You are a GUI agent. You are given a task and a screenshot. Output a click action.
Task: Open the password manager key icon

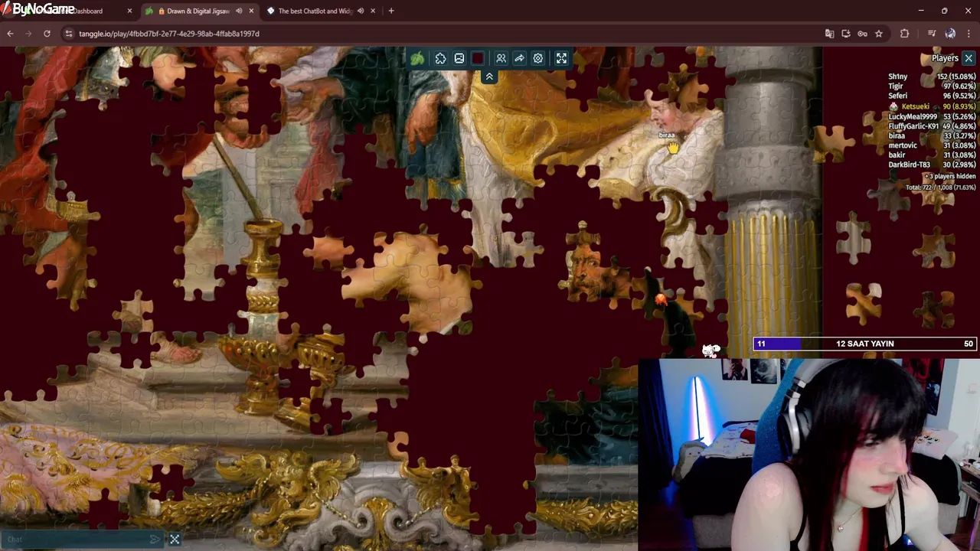pyautogui.click(x=862, y=34)
